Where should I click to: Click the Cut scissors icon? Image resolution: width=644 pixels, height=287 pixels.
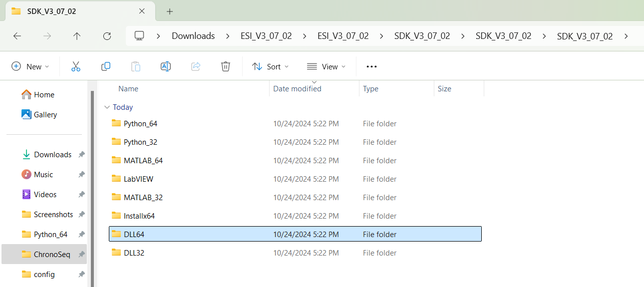(x=76, y=66)
